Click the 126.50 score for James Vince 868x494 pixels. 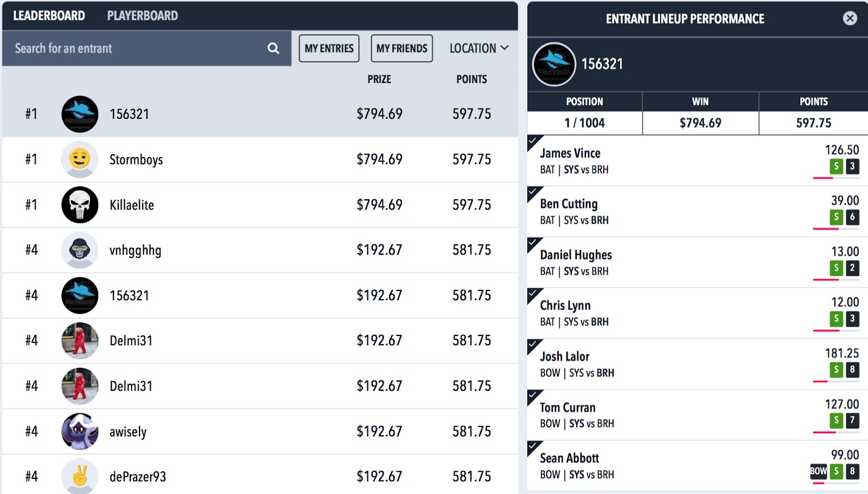pos(842,150)
